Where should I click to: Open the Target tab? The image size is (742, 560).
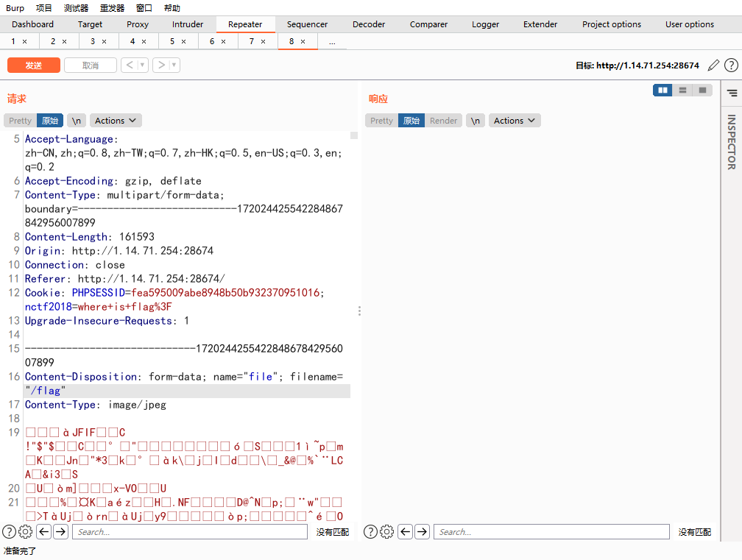pos(90,24)
